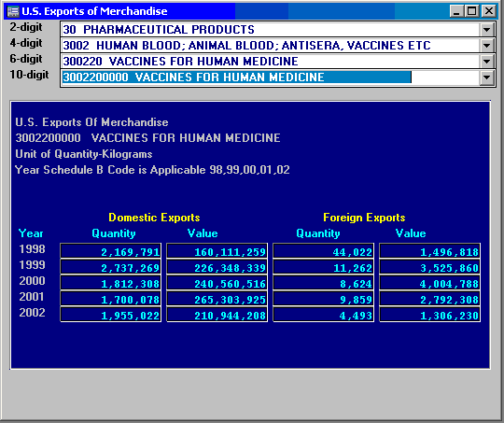The image size is (504, 423).
Task: Click the Domestic Exports heading
Action: 154,218
